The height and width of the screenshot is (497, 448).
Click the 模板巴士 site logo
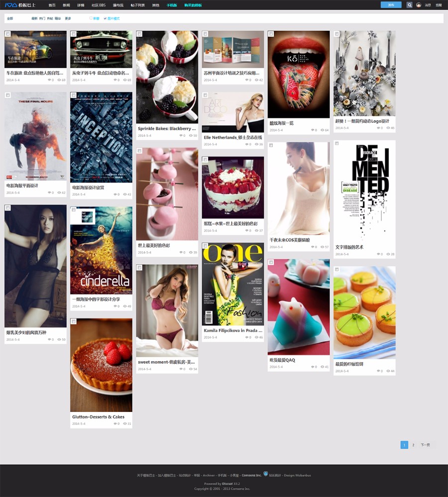click(20, 5)
